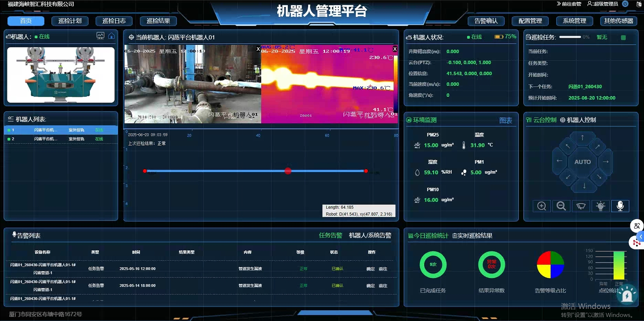
Task: Select robot row 2 in the robot list
Action: tap(61, 139)
